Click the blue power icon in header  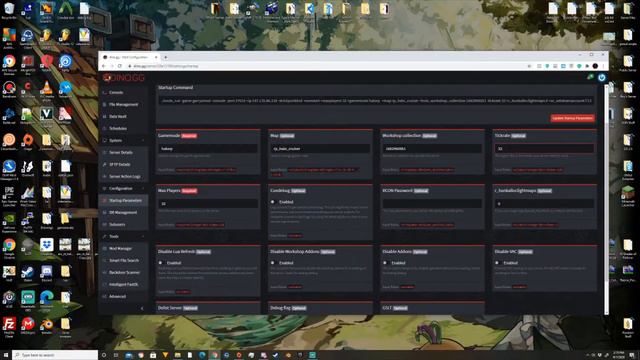point(602,77)
